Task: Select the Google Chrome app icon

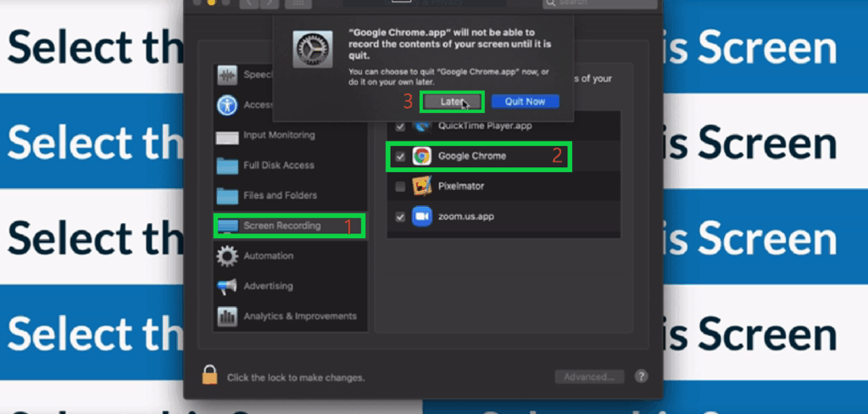Action: tap(421, 156)
